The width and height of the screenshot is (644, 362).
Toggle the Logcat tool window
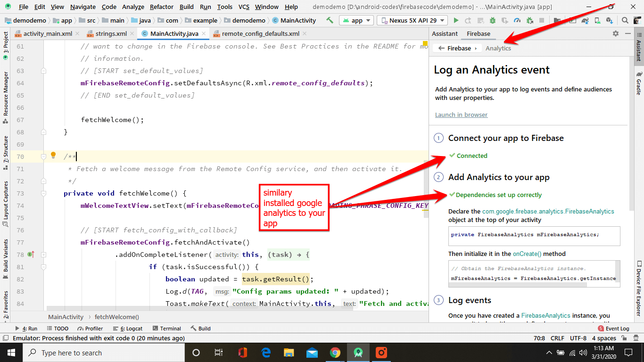128,329
